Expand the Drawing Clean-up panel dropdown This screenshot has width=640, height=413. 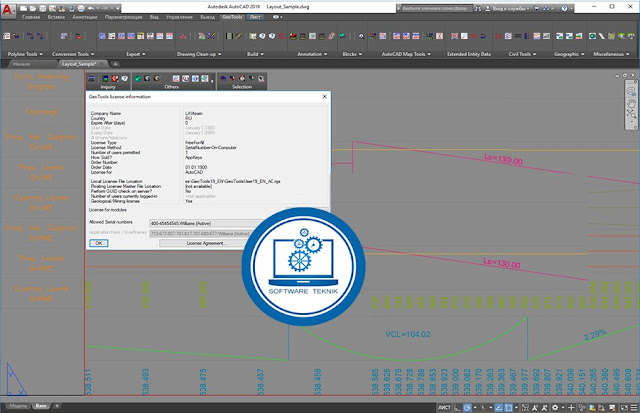(x=220, y=54)
